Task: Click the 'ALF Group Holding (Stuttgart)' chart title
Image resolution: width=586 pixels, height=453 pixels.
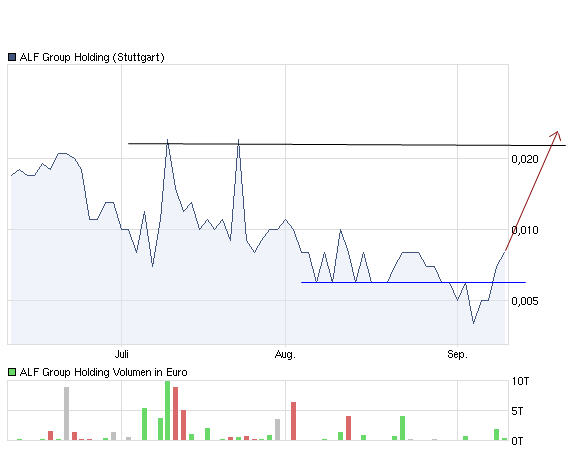Action: [92, 57]
